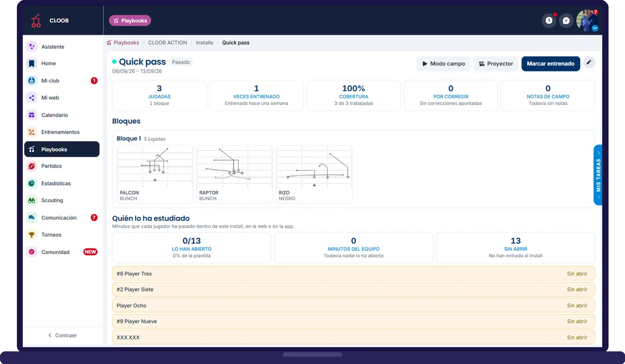Click the CLOOB logo icon

tap(36, 21)
